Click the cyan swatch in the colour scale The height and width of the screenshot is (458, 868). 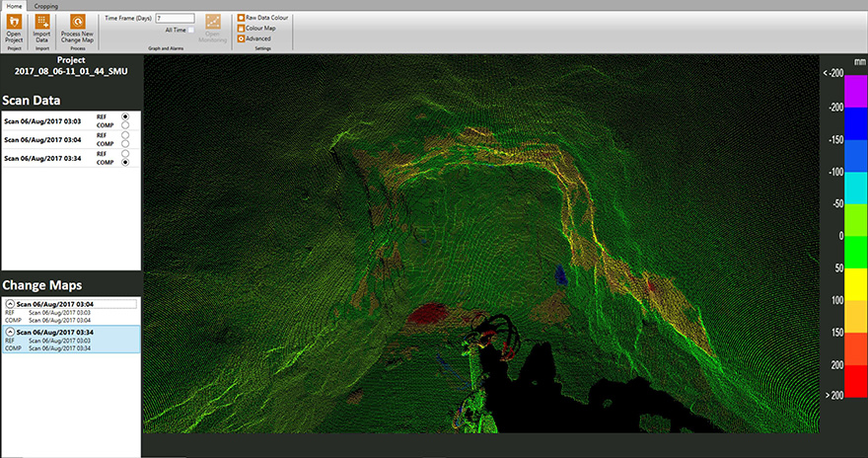click(x=856, y=188)
